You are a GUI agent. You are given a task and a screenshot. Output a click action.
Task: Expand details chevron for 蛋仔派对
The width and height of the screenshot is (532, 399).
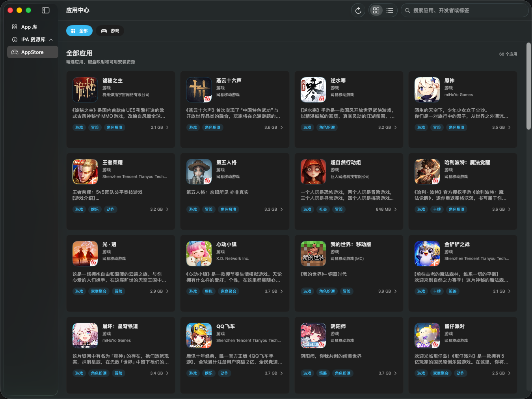[509, 373]
